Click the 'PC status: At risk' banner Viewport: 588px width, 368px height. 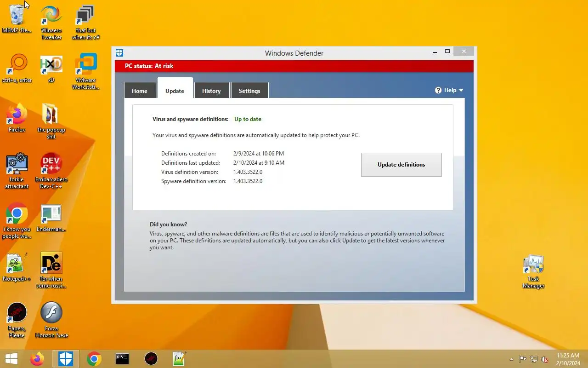(294, 66)
